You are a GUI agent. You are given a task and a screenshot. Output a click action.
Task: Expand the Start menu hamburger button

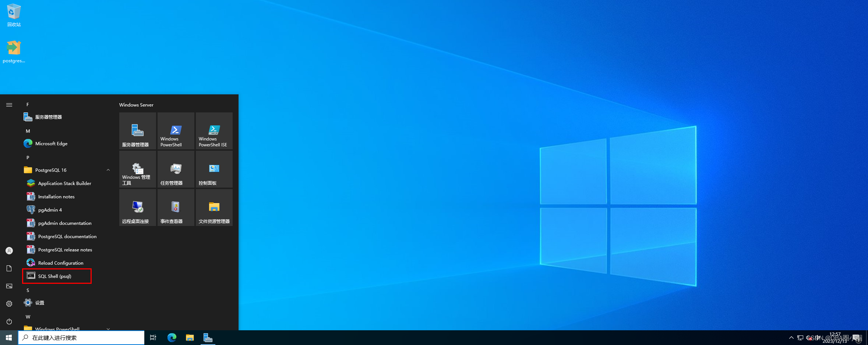point(9,105)
